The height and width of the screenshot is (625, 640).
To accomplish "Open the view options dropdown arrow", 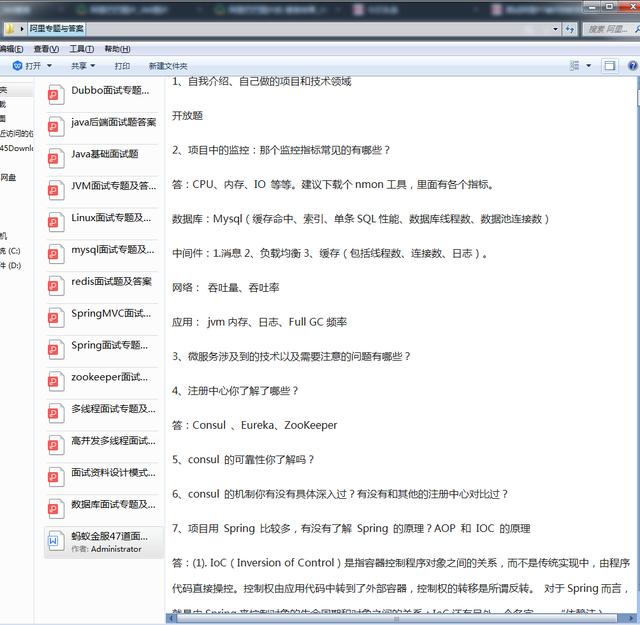I will pyautogui.click(x=589, y=66).
